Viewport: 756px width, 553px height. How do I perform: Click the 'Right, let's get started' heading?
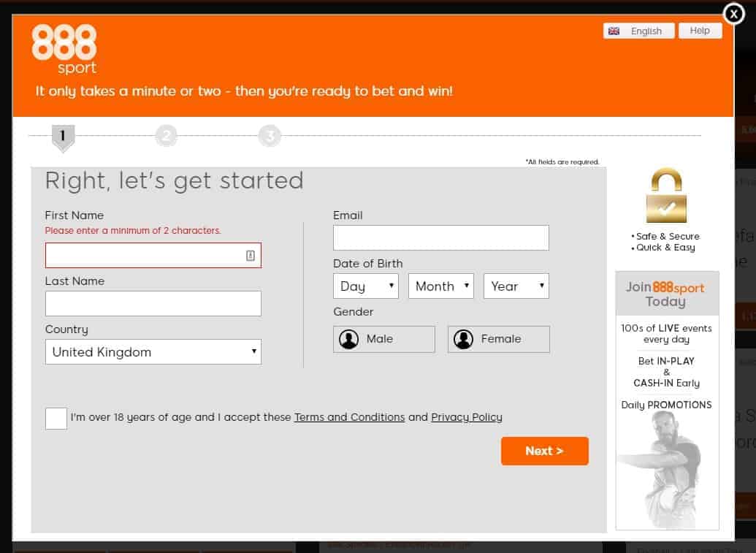(x=174, y=180)
